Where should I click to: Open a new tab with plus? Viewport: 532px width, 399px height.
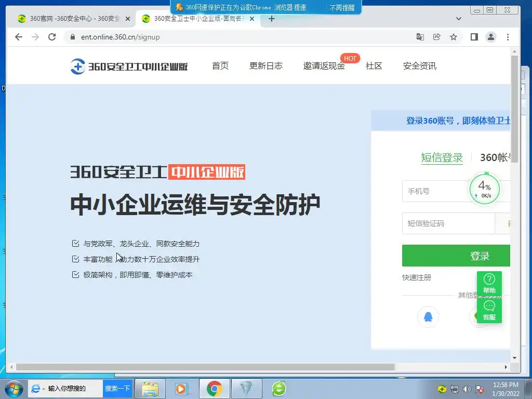click(271, 19)
